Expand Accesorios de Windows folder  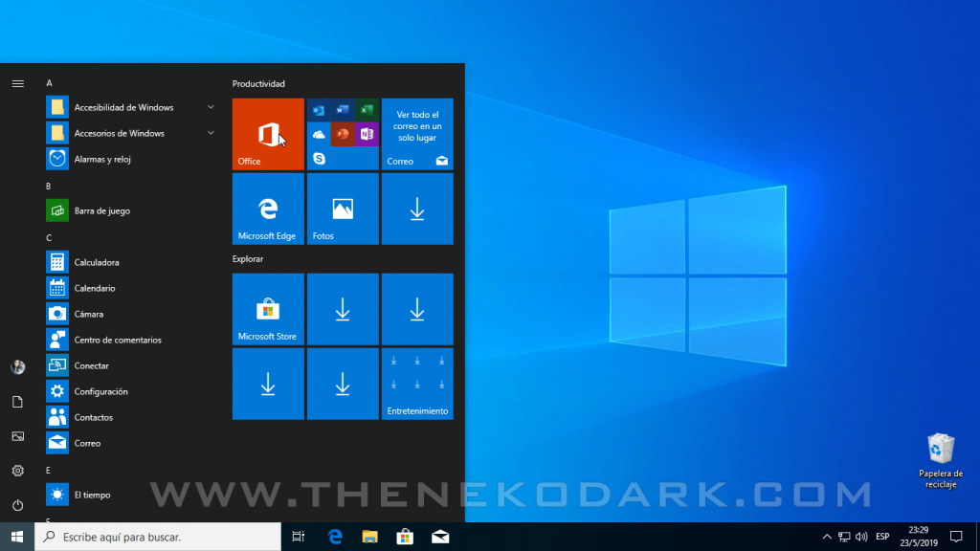[130, 133]
